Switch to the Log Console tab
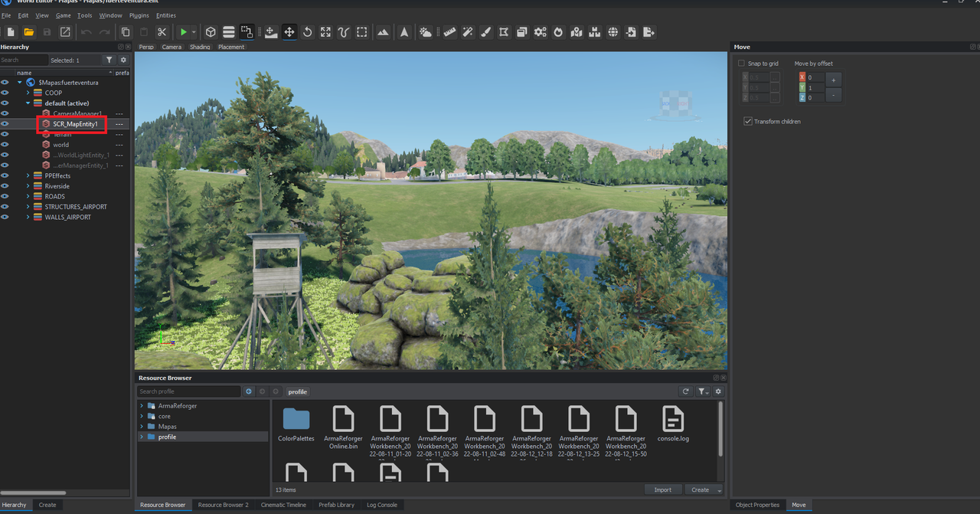The image size is (980, 514). tap(382, 505)
